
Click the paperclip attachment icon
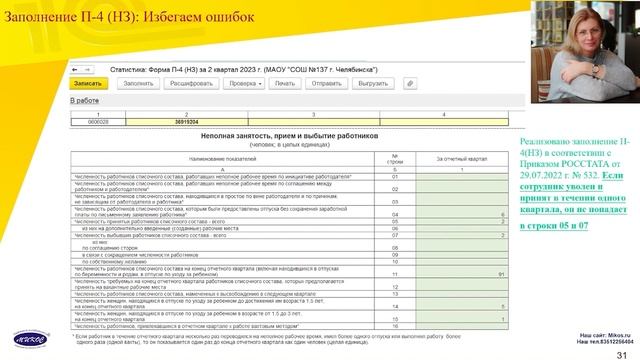pos(410,84)
